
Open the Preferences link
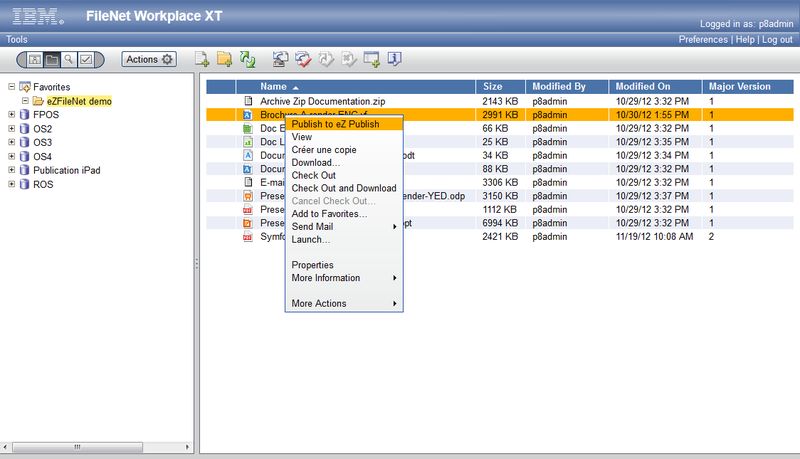[703, 39]
